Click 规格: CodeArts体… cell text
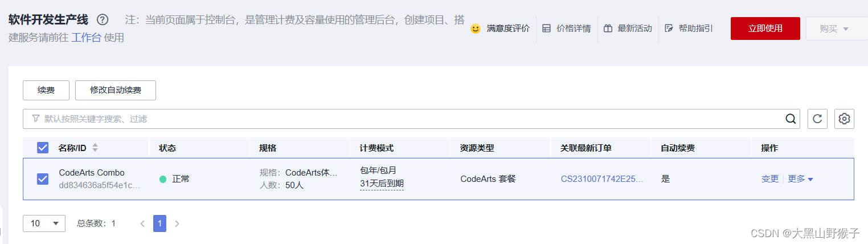Image resolution: width=868 pixels, height=244 pixels. click(298, 173)
